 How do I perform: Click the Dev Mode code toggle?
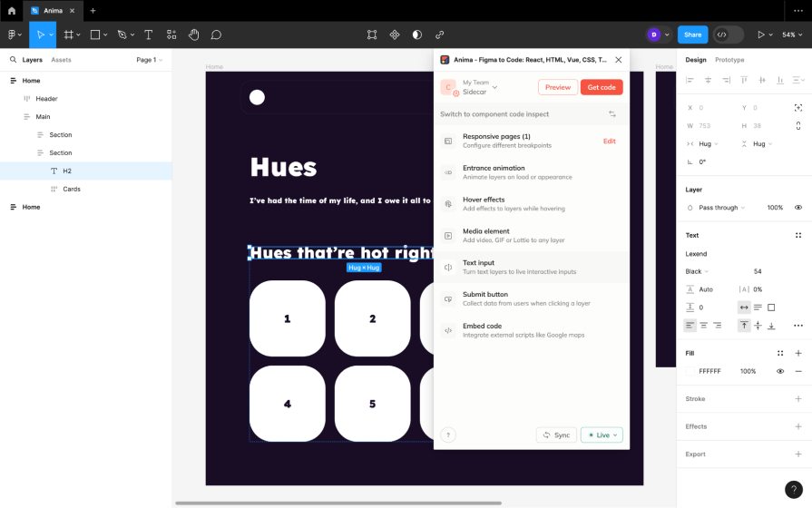(x=722, y=34)
